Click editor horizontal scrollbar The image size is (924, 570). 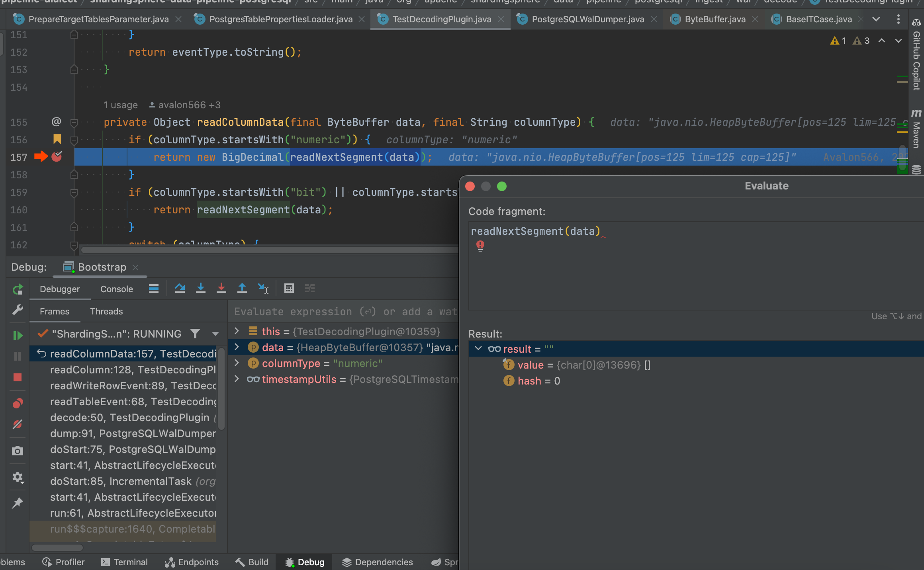tap(269, 250)
